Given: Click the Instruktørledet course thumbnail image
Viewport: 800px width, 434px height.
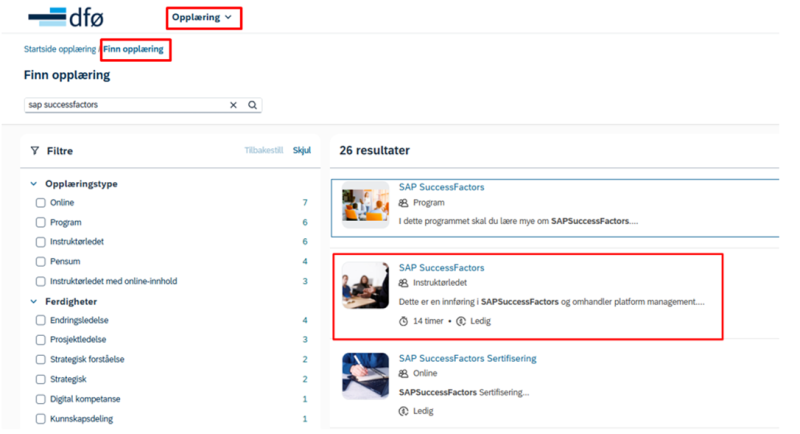Looking at the screenshot, I should (365, 286).
